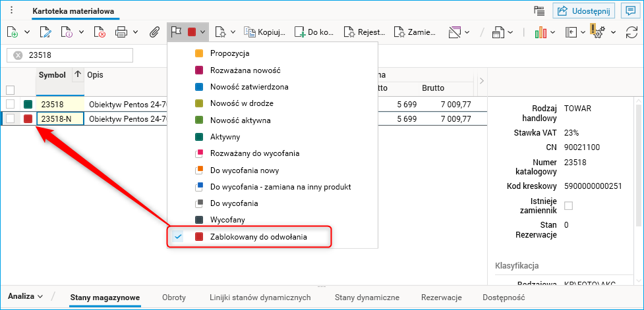Screen dimensions: 644x310
Task: Click the document table report icon
Action: [499, 32]
